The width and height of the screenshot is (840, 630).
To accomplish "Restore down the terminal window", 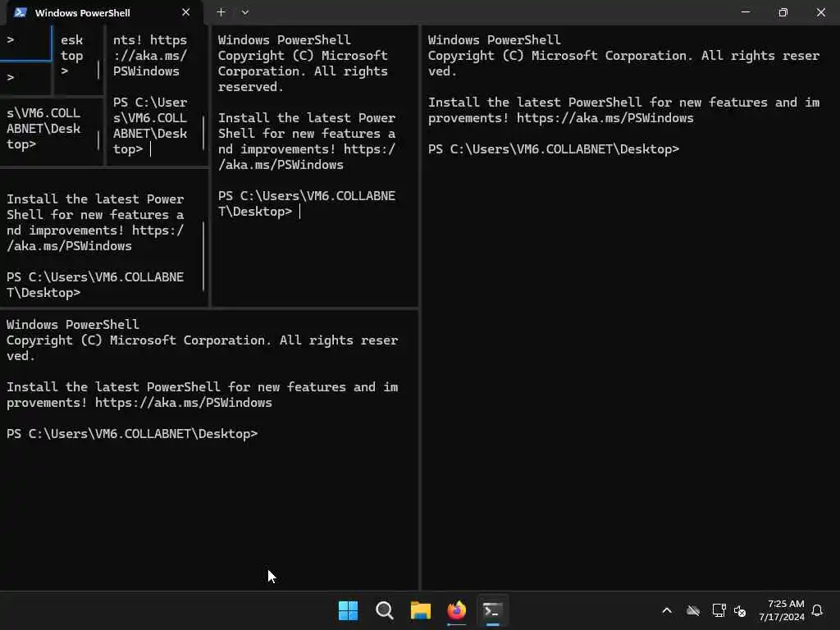I will click(x=783, y=11).
